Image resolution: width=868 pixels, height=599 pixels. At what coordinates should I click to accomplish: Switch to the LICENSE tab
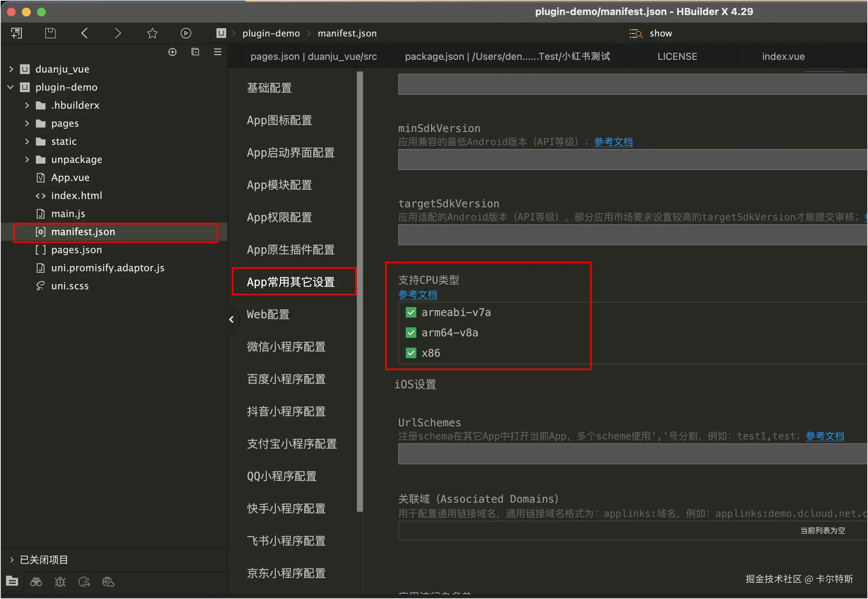[x=677, y=56]
